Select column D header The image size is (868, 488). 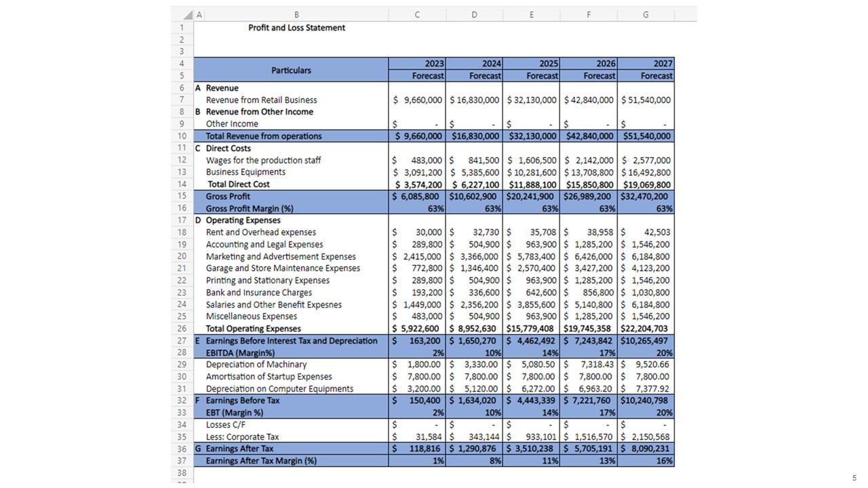(474, 15)
